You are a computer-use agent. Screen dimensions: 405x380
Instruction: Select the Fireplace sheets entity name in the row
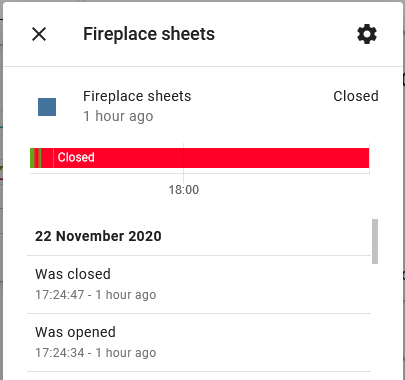tap(137, 96)
